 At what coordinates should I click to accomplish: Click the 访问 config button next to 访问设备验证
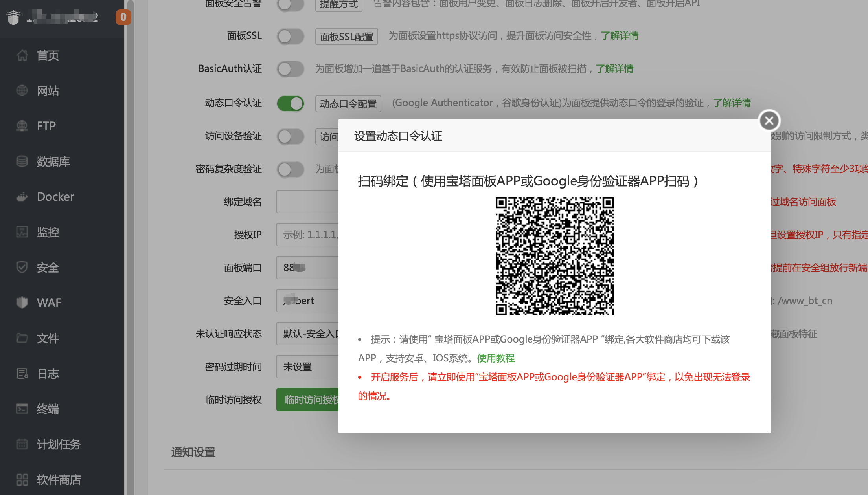[x=327, y=137]
